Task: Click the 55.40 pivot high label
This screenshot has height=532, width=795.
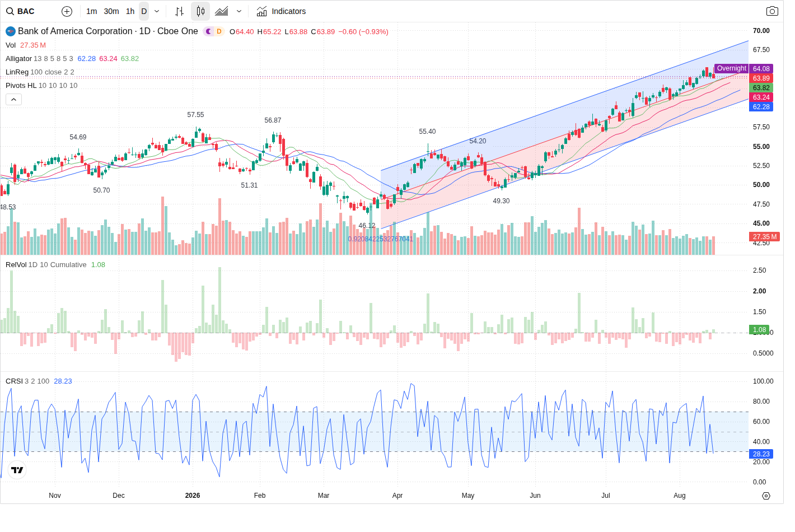Action: [x=427, y=132]
